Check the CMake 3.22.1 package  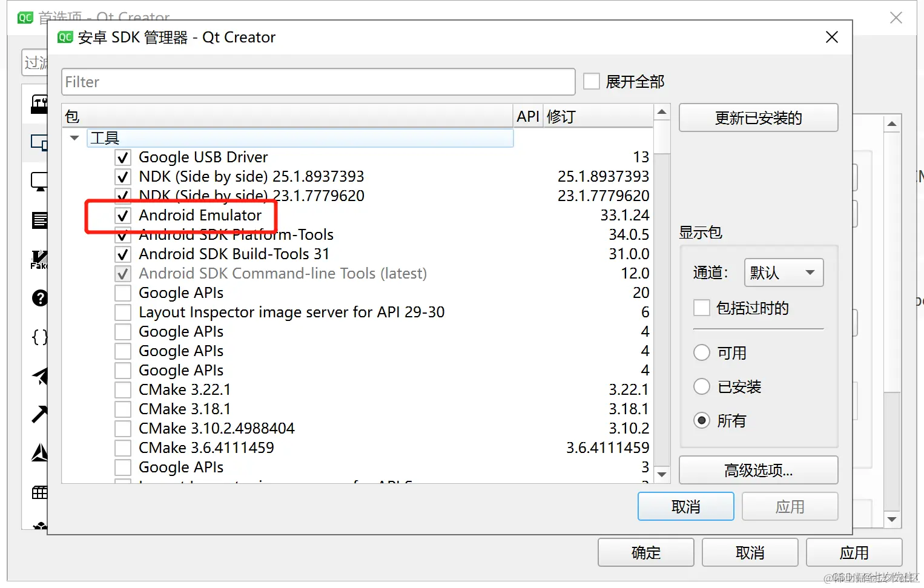123,390
